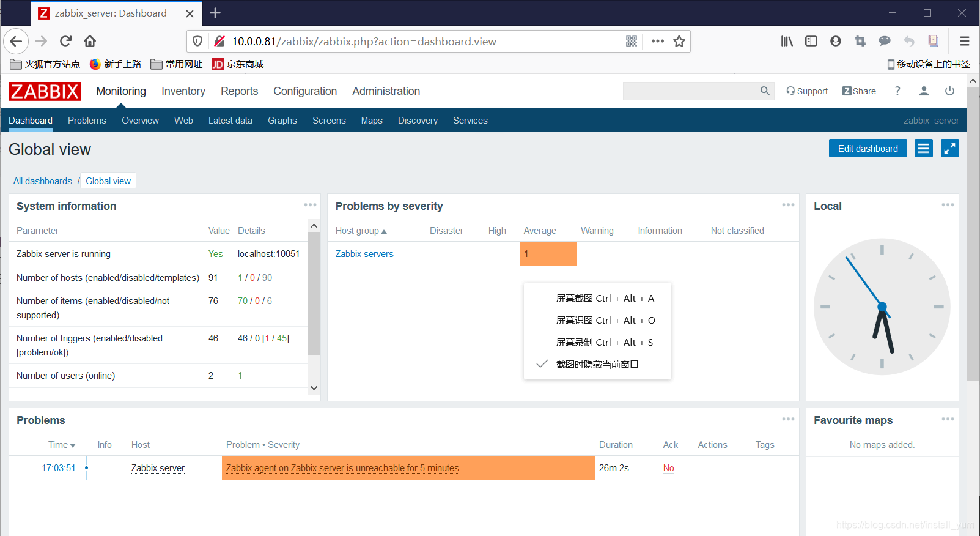
Task: Open the unreachable agent problem link
Action: coord(342,468)
